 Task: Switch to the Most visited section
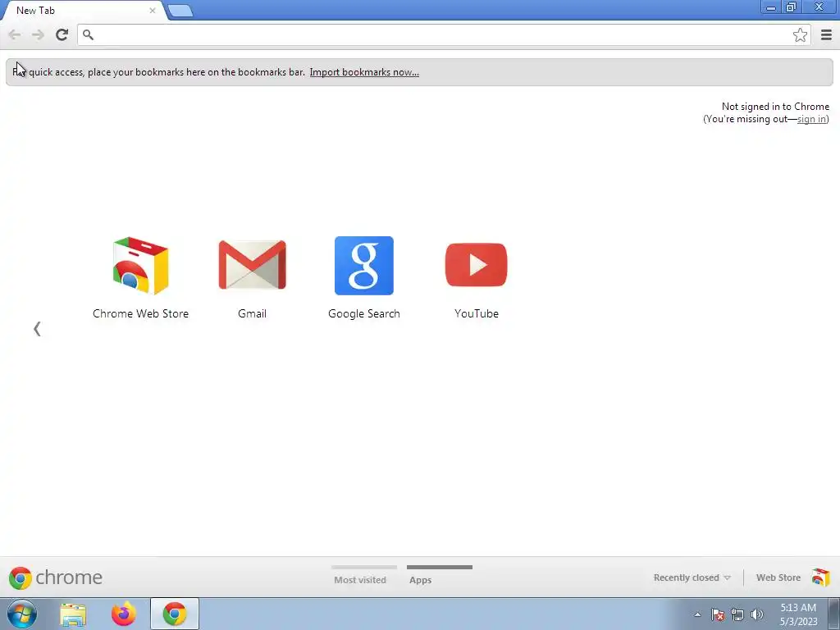(360, 580)
